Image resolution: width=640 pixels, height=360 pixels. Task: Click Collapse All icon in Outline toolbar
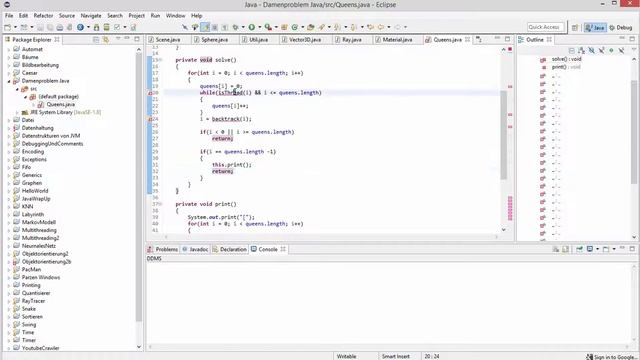572,50
